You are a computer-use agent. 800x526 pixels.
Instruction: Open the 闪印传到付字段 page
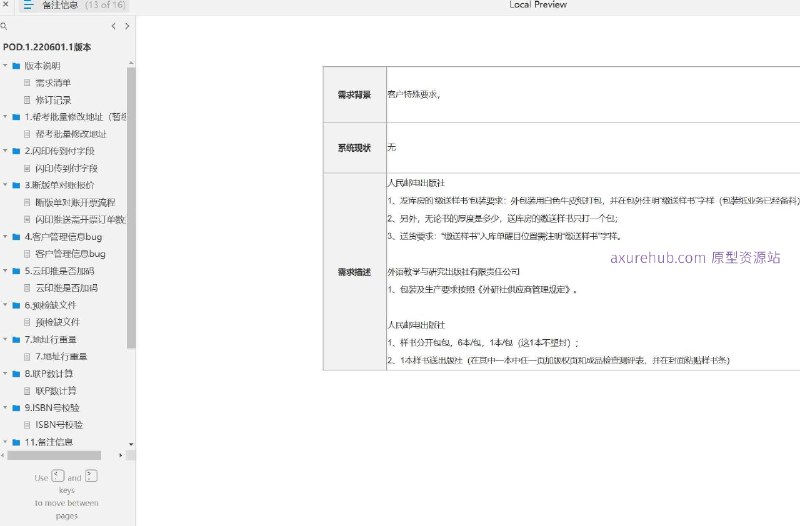66,168
